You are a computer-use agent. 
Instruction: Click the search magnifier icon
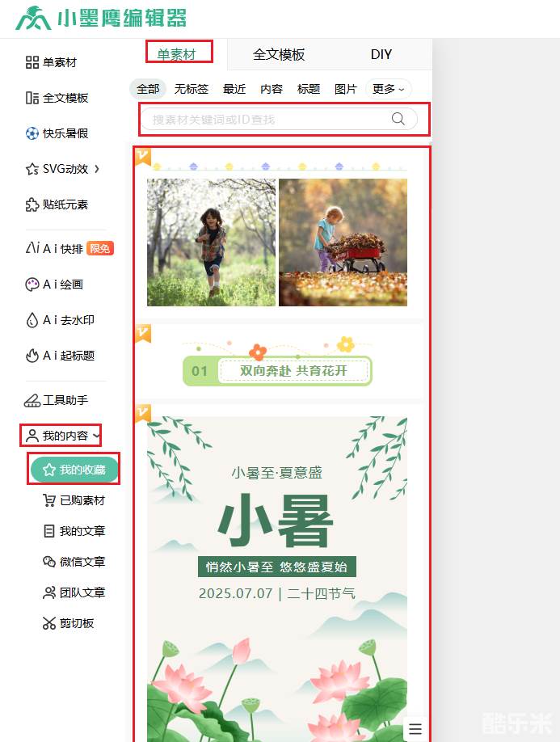pyautogui.click(x=398, y=119)
